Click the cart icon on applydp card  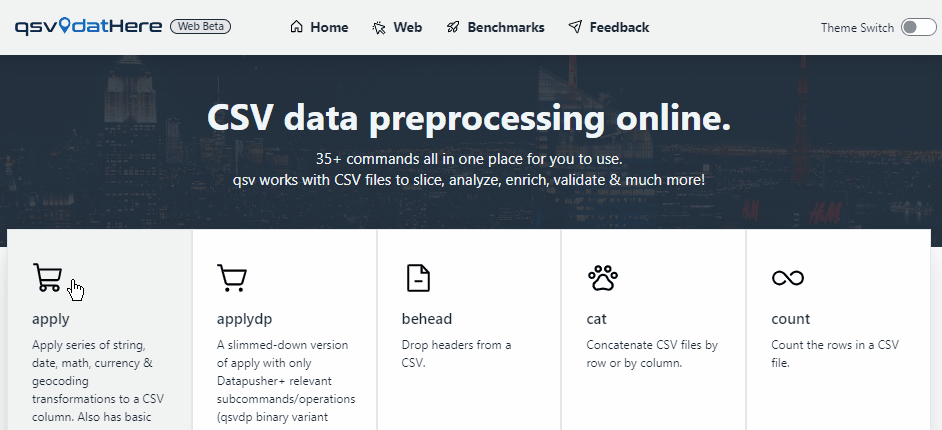coord(232,277)
